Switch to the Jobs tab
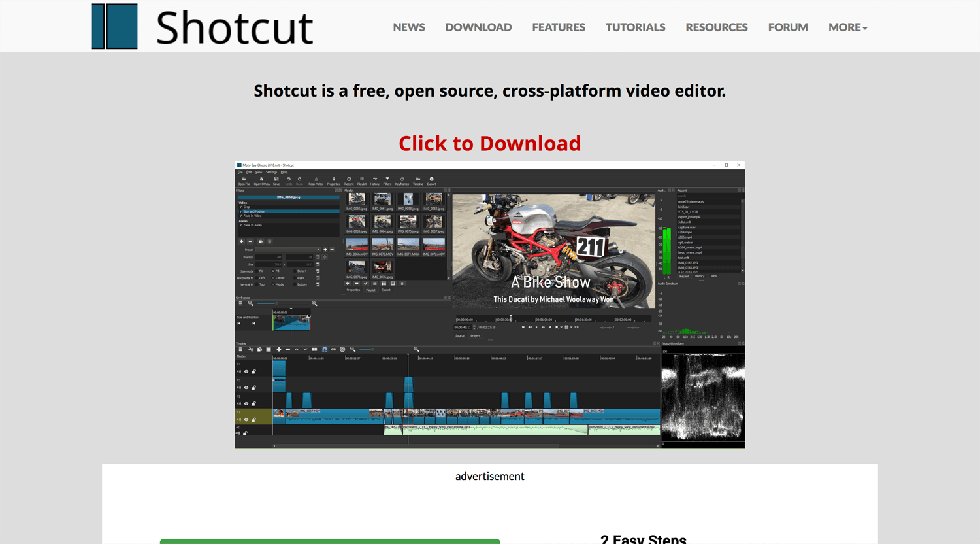The image size is (980, 544). (x=713, y=276)
